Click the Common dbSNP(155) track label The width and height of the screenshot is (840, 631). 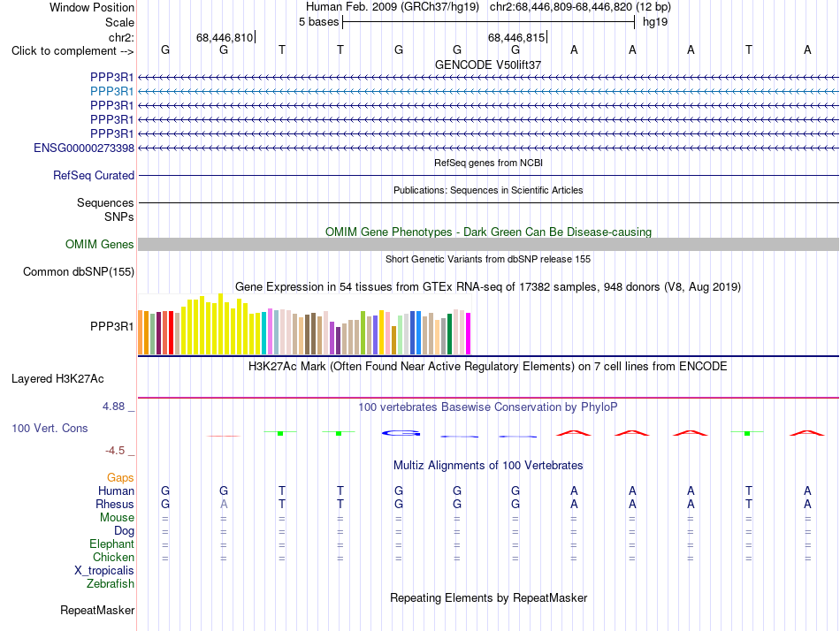pyautogui.click(x=78, y=271)
